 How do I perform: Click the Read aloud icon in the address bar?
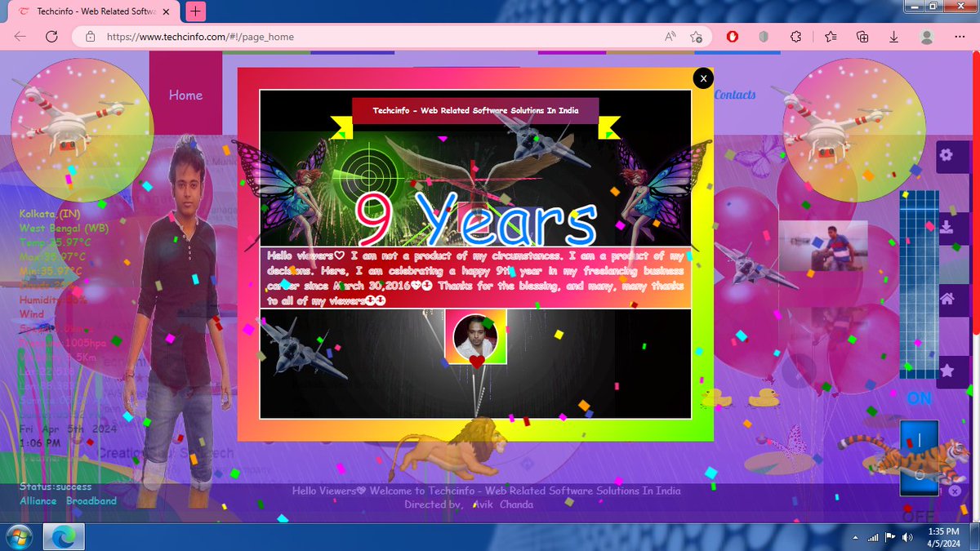[x=670, y=37]
